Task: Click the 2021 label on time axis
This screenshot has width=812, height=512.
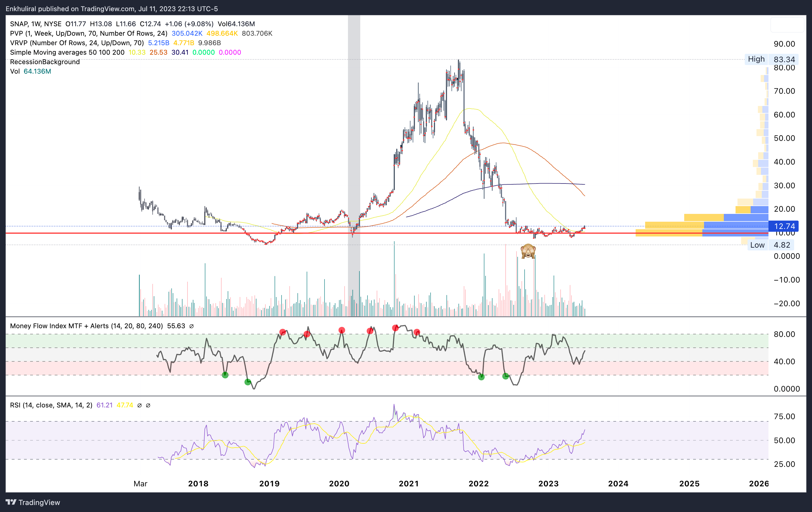Action: [x=409, y=484]
